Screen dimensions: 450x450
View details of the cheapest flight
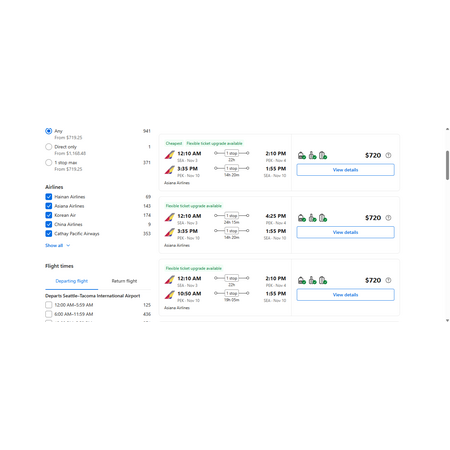pyautogui.click(x=345, y=170)
